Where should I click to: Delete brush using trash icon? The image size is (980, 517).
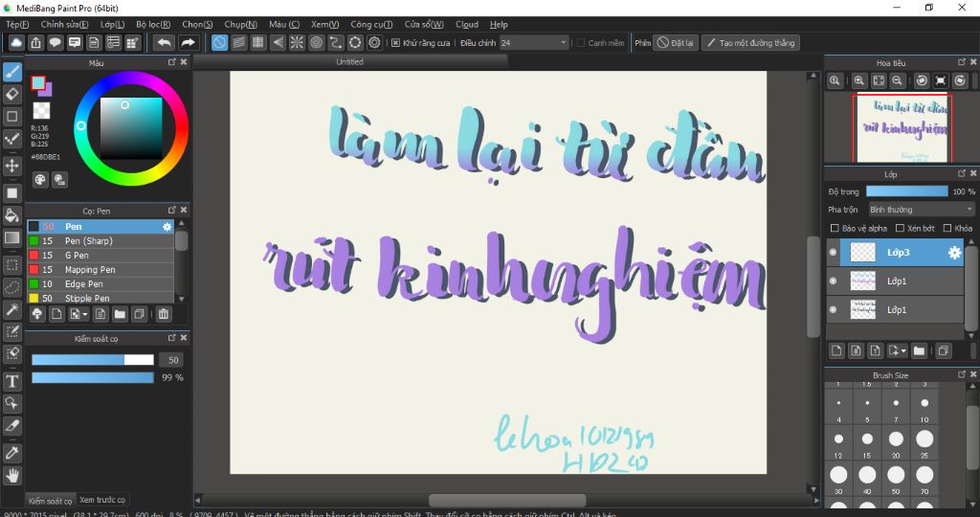click(x=163, y=314)
